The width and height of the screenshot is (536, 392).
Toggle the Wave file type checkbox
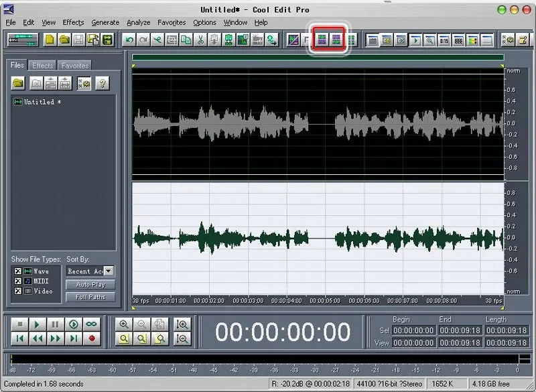pyautogui.click(x=18, y=271)
